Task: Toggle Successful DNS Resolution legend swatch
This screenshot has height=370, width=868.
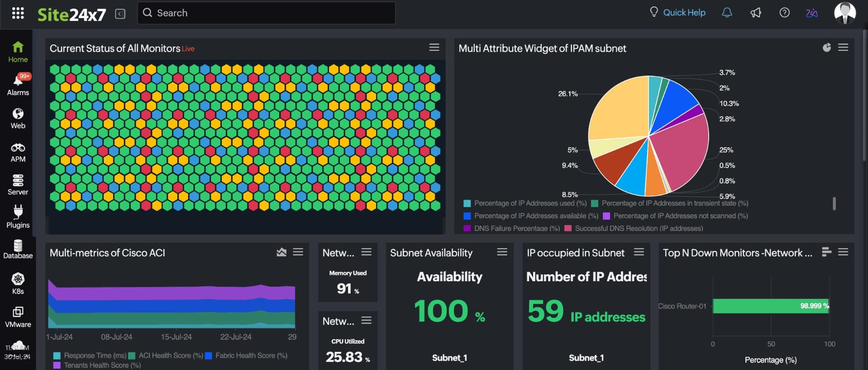Action: coord(568,229)
